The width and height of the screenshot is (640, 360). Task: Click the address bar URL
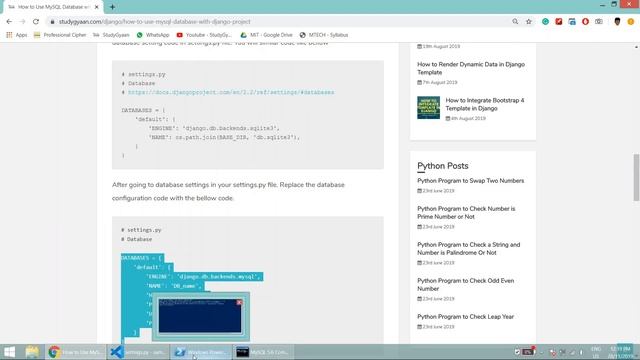pos(154,22)
